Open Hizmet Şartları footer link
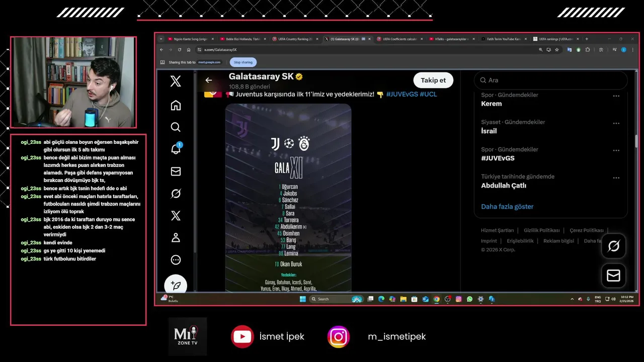 pos(497,230)
